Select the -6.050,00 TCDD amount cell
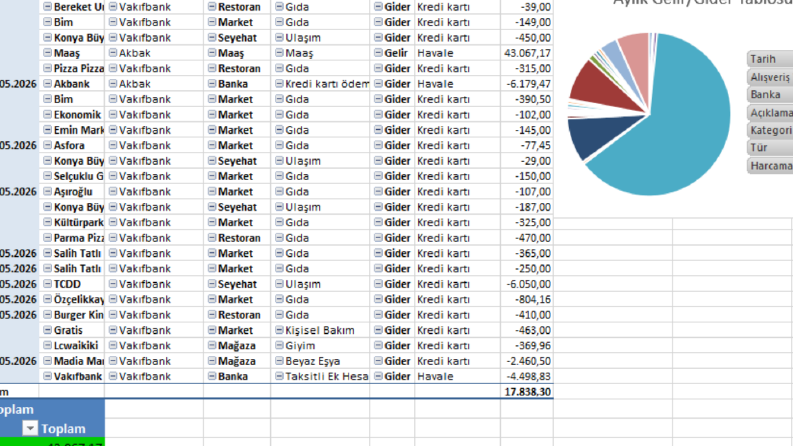Screen dimensions: 793x446 tap(527, 284)
